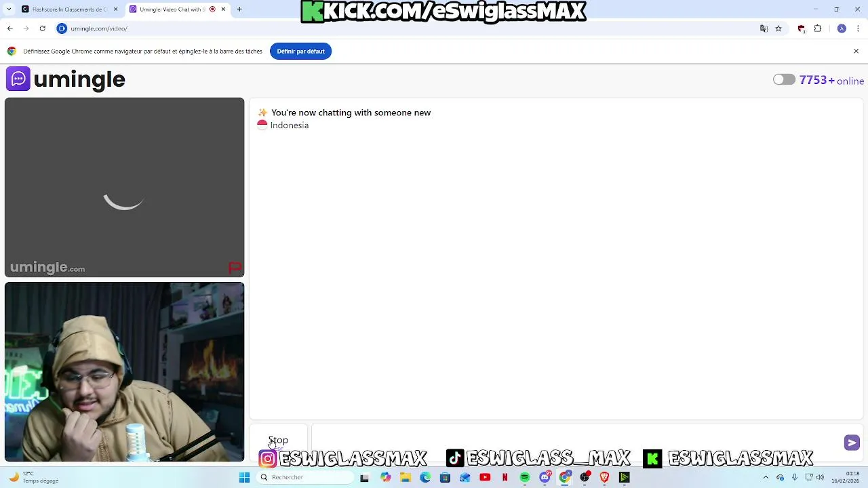Go back to the previous page
The width and height of the screenshot is (868, 488).
tap(9, 28)
